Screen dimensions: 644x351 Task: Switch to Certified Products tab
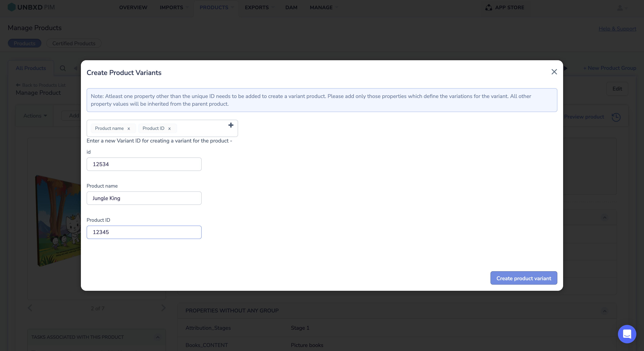tap(74, 43)
